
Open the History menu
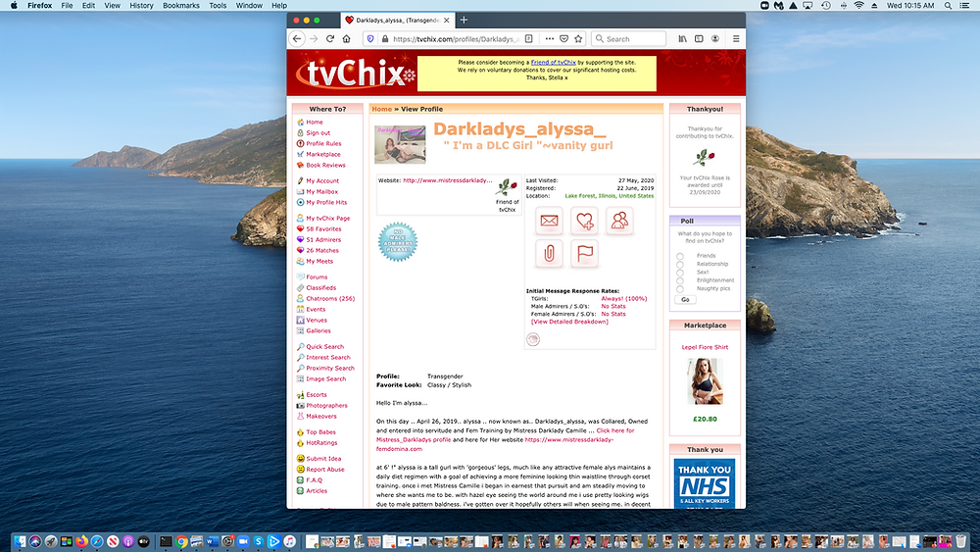pos(141,6)
